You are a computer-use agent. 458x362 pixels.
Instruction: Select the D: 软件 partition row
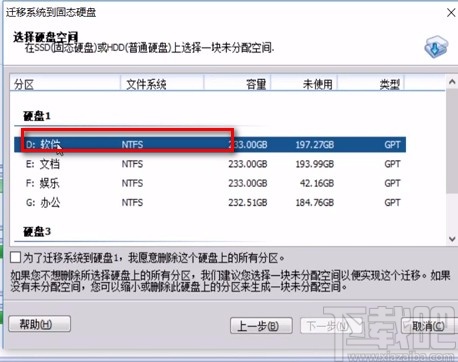tap(210, 145)
